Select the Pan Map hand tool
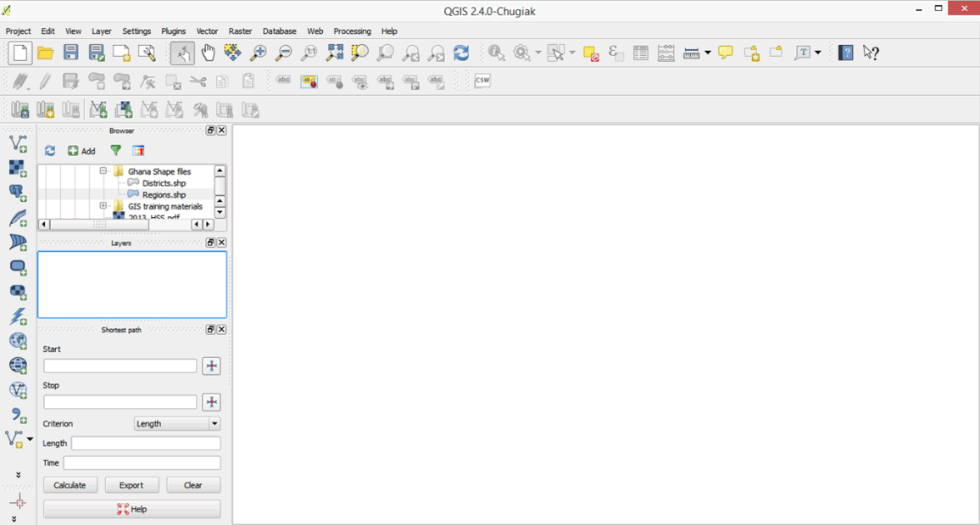The image size is (980, 525). point(208,53)
